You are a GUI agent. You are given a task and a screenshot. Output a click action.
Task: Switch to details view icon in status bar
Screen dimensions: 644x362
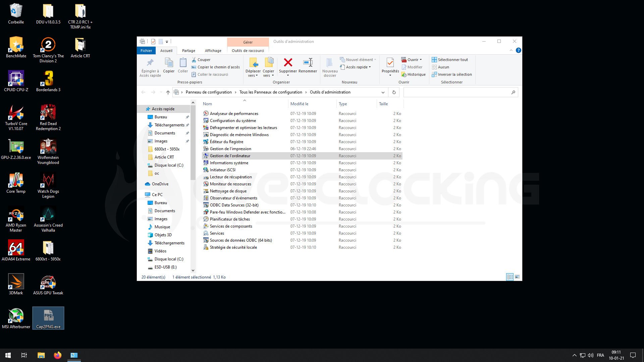coord(510,277)
